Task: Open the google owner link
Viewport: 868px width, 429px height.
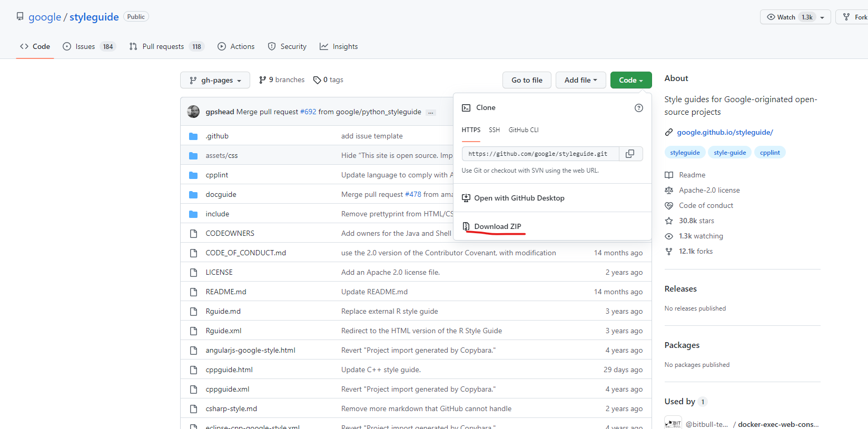Action: click(x=45, y=17)
